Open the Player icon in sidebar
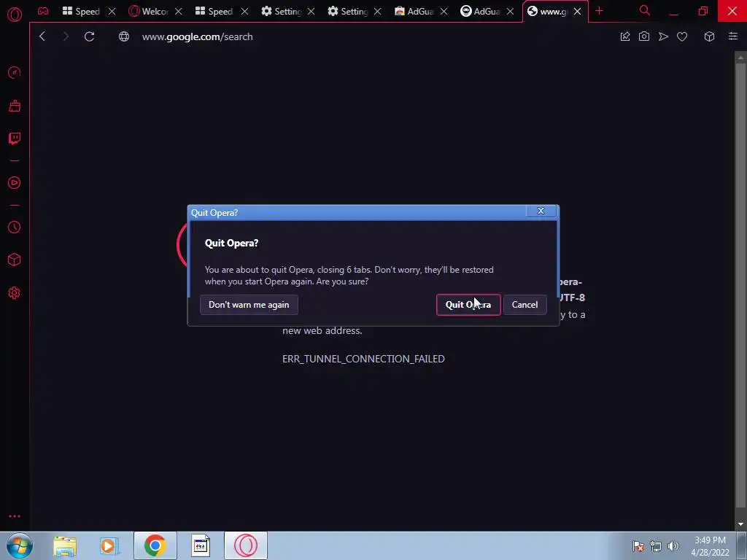 click(15, 183)
